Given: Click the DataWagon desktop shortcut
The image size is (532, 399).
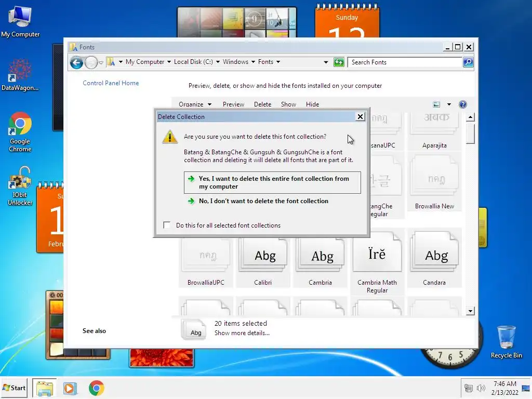Looking at the screenshot, I should pyautogui.click(x=20, y=75).
